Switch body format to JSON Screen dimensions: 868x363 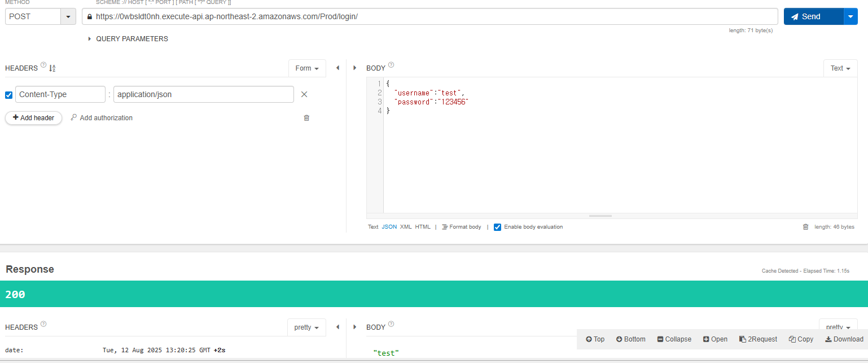(x=389, y=227)
